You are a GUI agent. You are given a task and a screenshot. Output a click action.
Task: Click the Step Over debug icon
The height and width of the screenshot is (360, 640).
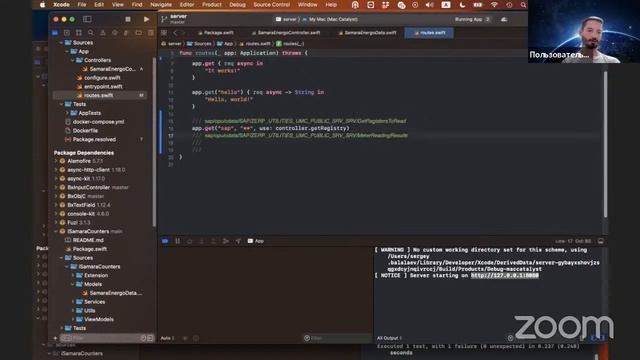189,241
